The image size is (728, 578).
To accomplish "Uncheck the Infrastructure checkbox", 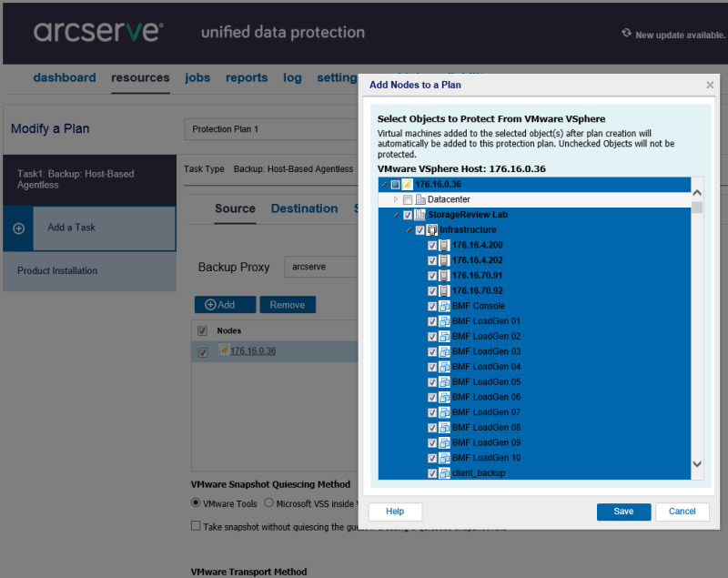I will coord(420,230).
